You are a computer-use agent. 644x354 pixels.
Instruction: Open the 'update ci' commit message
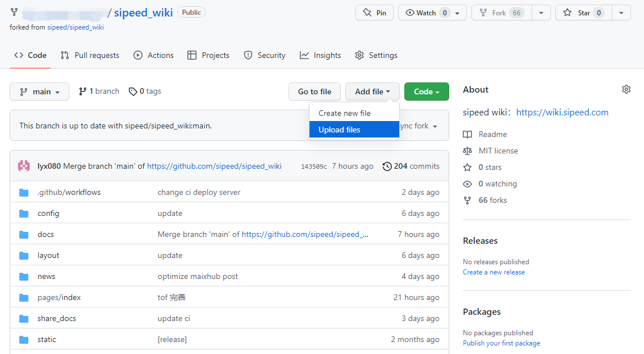coord(174,318)
